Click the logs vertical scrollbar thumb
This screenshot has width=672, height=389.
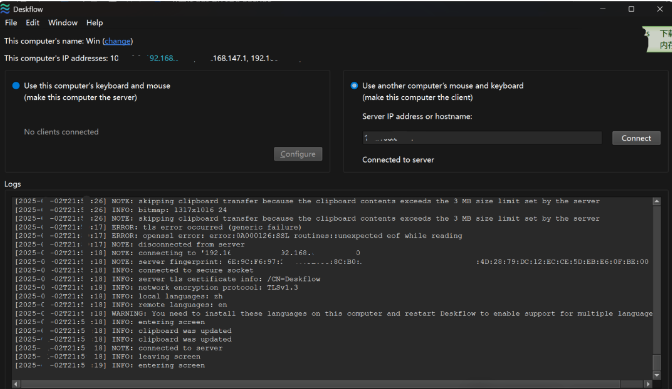click(656, 362)
